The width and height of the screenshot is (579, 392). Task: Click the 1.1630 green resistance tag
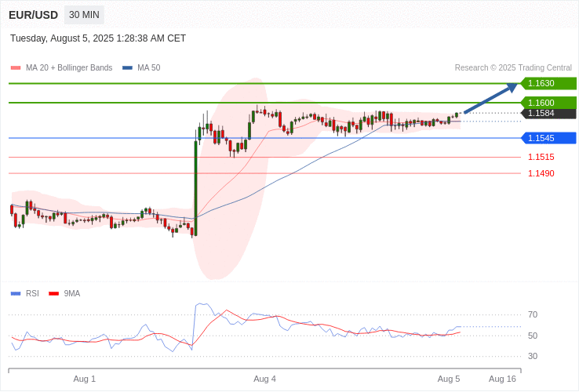pyautogui.click(x=548, y=83)
